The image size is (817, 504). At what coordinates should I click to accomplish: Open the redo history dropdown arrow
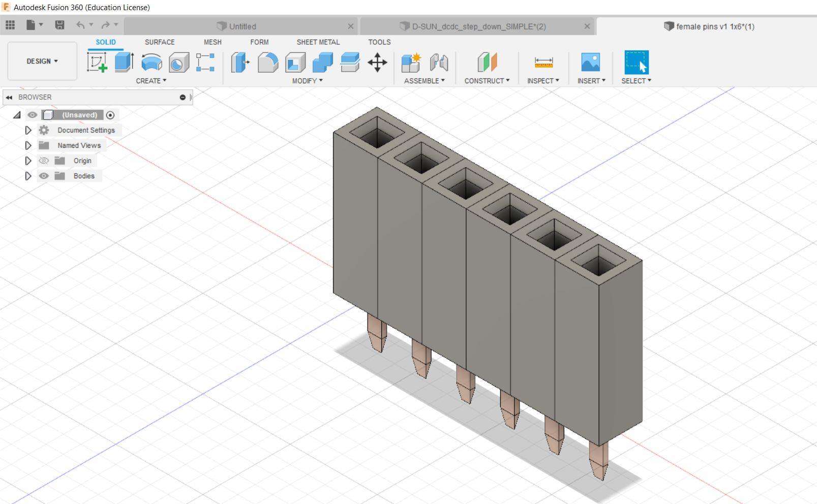point(116,24)
